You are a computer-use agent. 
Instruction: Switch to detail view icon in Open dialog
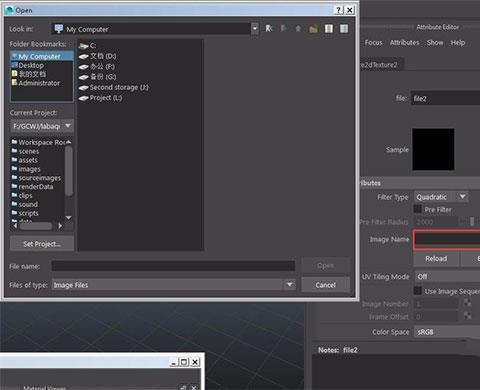click(x=344, y=29)
